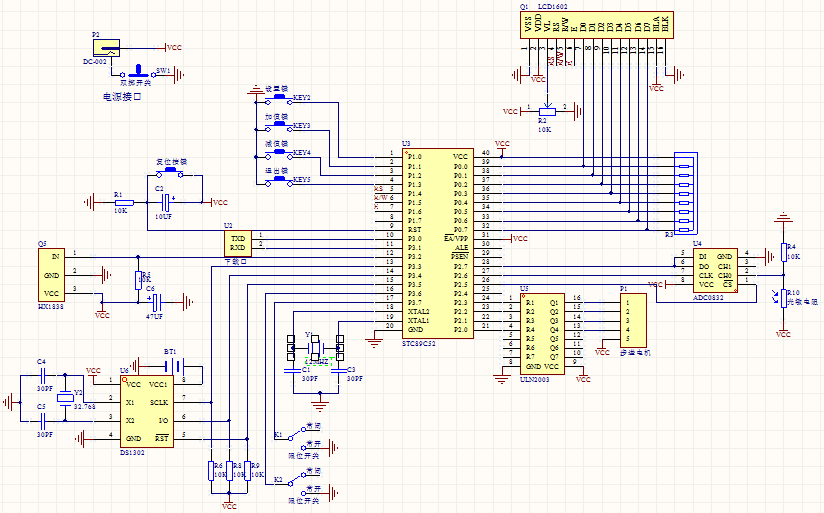Select pull-up resistor R9 10K
This screenshot has height=513, width=824.
pos(248,470)
